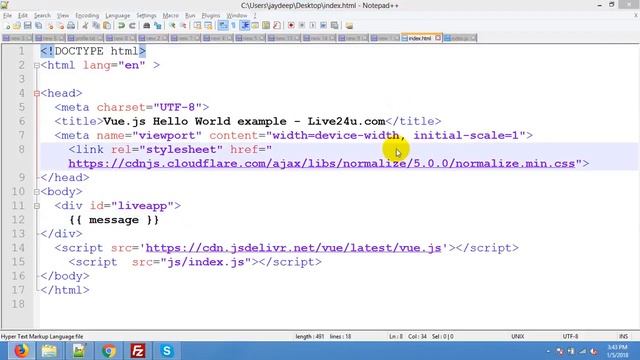640x360 pixels.
Task: Open the Macro menu
Action: (x=171, y=16)
